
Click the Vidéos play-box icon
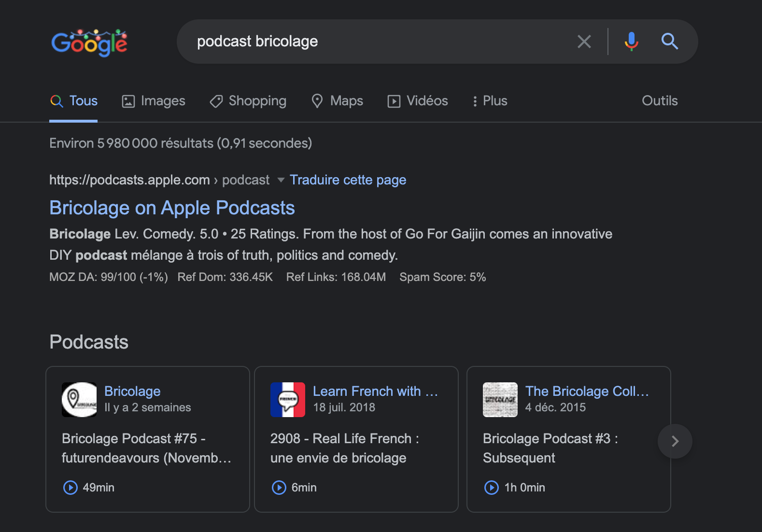(394, 101)
